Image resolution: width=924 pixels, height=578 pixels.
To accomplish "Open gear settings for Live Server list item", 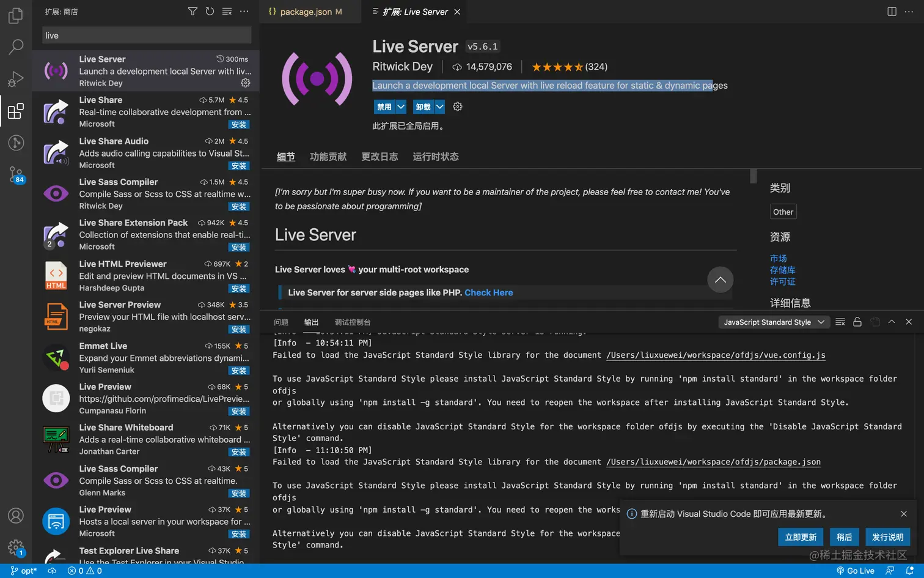I will pos(246,83).
